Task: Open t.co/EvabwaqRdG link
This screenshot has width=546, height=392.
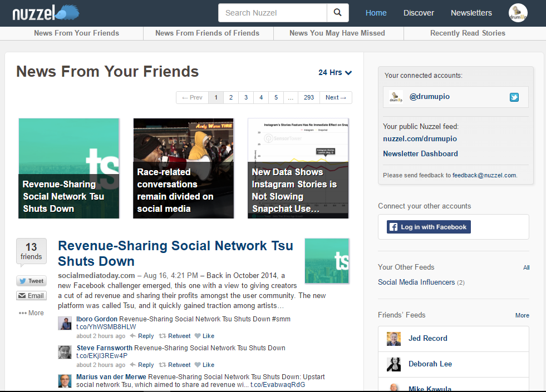Action: click(278, 385)
